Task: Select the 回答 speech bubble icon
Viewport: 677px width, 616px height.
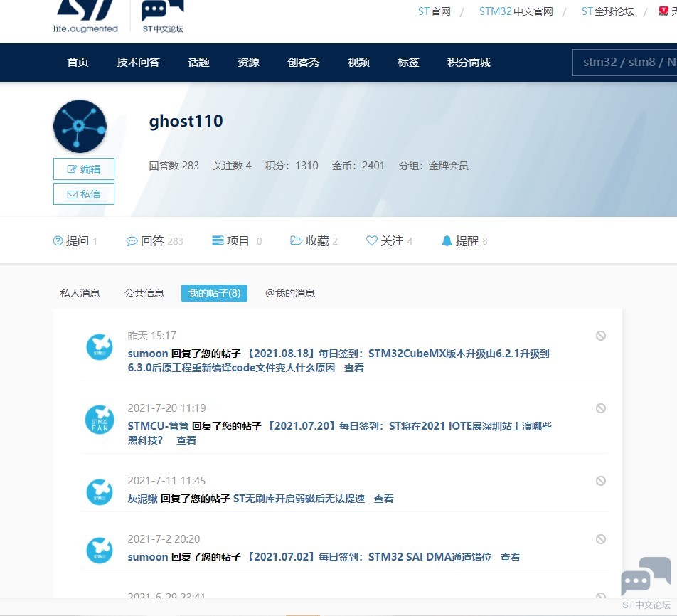Action: (x=132, y=241)
